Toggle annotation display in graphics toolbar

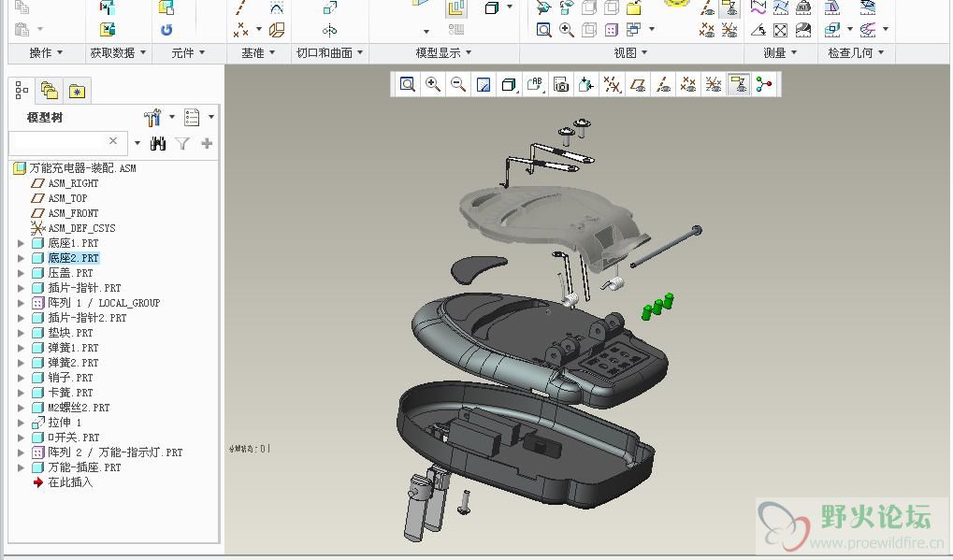739,84
